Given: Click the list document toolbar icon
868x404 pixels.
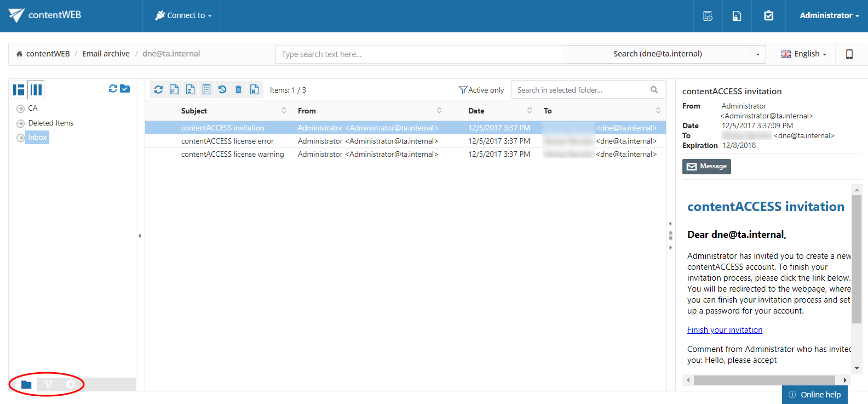Looking at the screenshot, I should pos(206,89).
